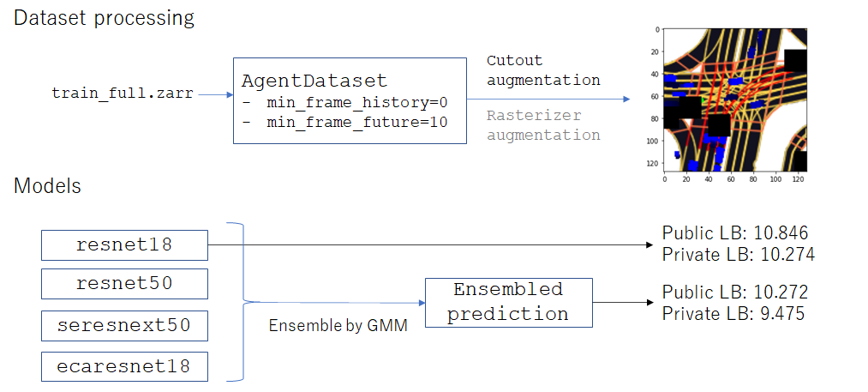Image resolution: width=868 pixels, height=392 pixels.
Task: Click the Ensembled prediction box
Action: (508, 302)
